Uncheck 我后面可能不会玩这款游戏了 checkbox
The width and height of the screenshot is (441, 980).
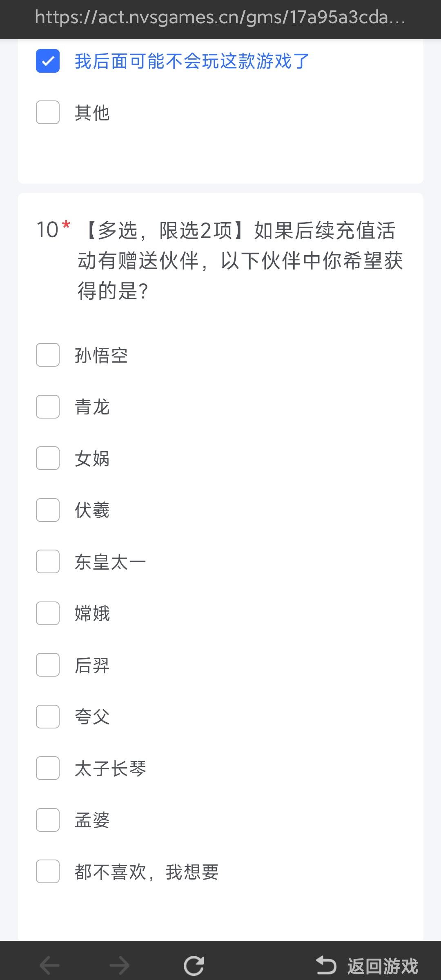[48, 61]
